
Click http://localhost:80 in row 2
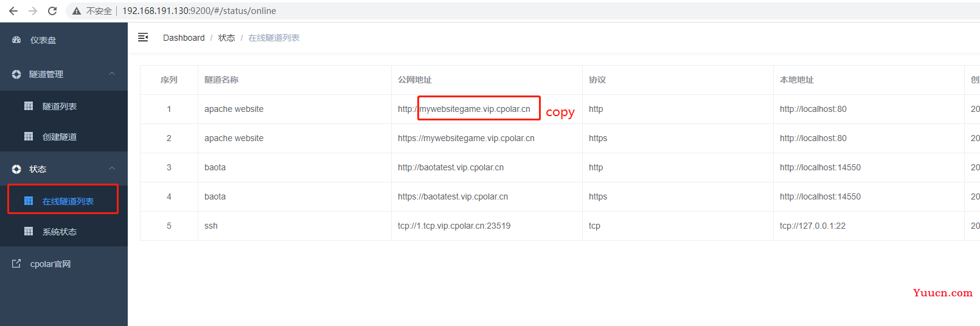(813, 138)
